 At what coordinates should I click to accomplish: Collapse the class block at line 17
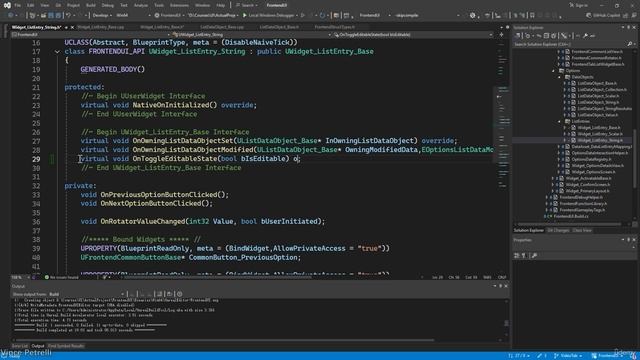click(x=57, y=52)
